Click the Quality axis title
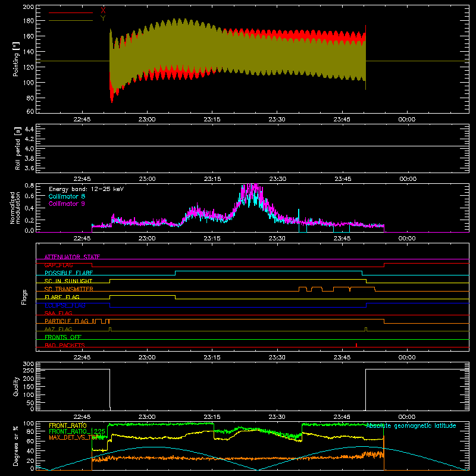Image resolution: width=476 pixels, height=476 pixels. click(x=16, y=386)
